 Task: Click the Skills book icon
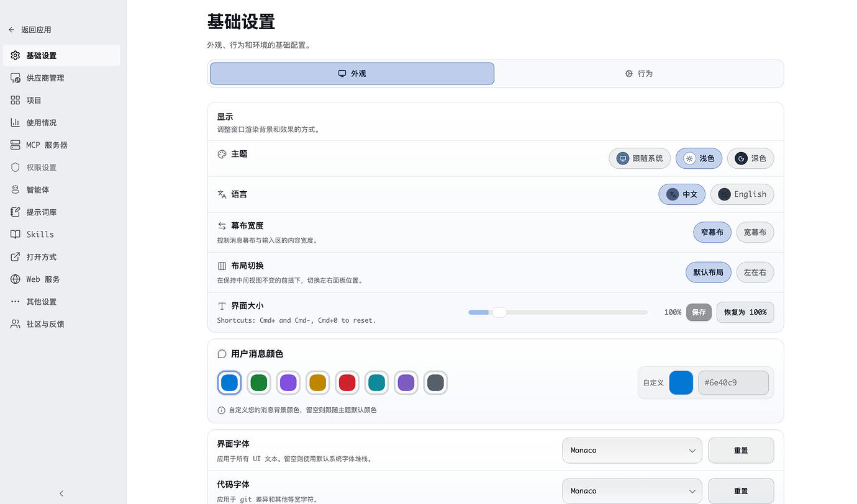pyautogui.click(x=16, y=235)
